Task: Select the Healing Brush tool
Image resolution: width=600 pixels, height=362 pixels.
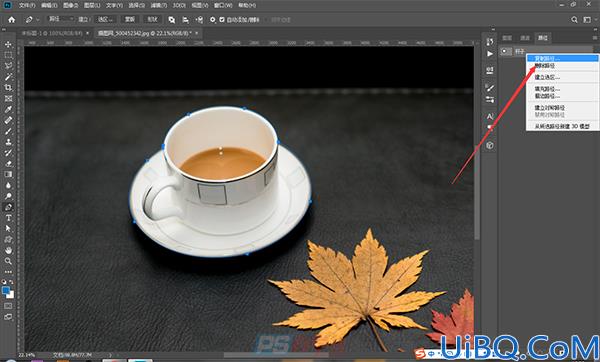Action: point(8,120)
